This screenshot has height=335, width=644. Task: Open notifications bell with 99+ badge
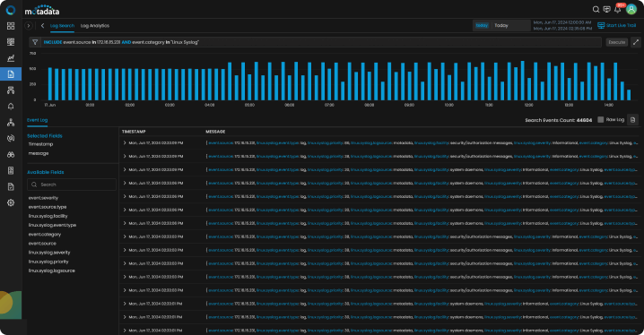coord(618,9)
